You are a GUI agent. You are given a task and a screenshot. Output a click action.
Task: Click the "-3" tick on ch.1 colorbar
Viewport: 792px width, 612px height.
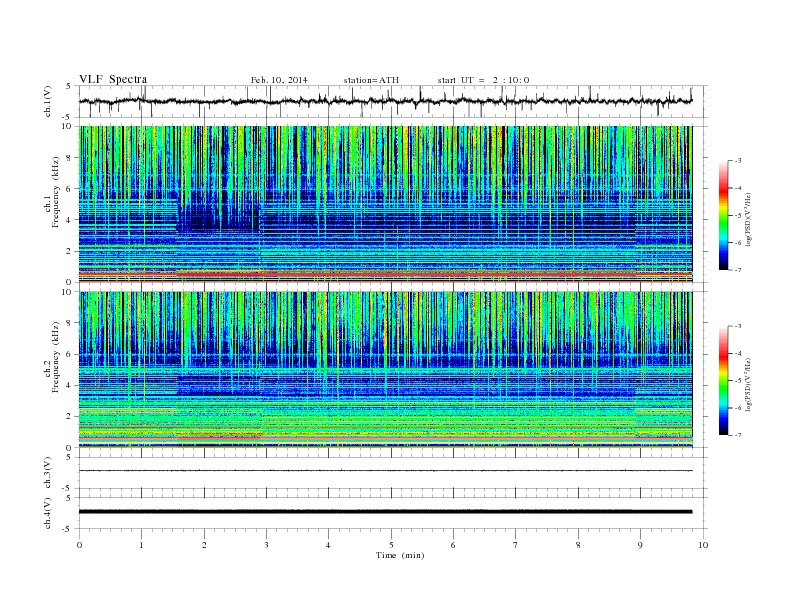737,161
